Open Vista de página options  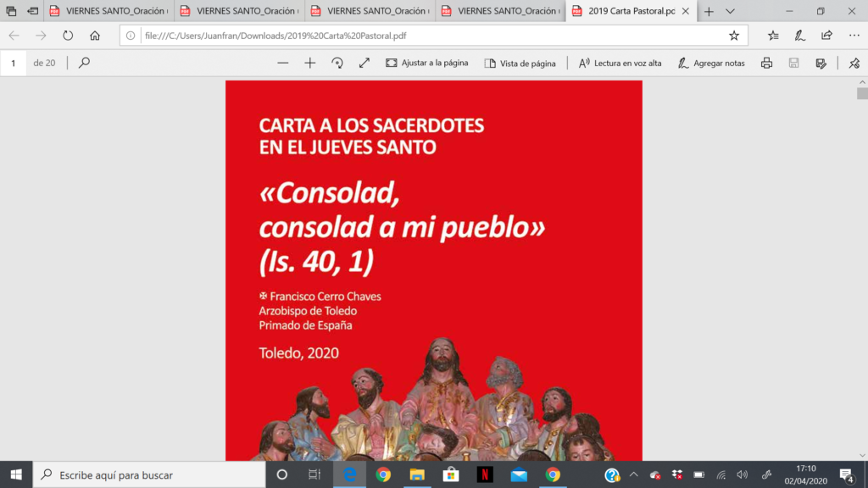pos(520,63)
